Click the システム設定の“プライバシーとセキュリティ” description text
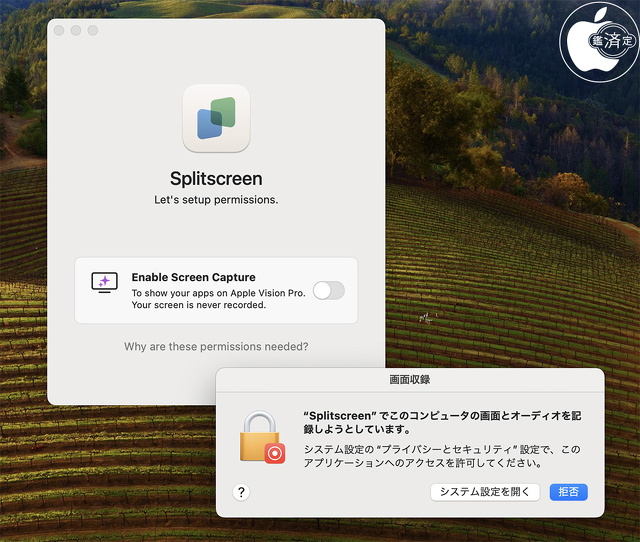The image size is (640, 542). click(442, 456)
